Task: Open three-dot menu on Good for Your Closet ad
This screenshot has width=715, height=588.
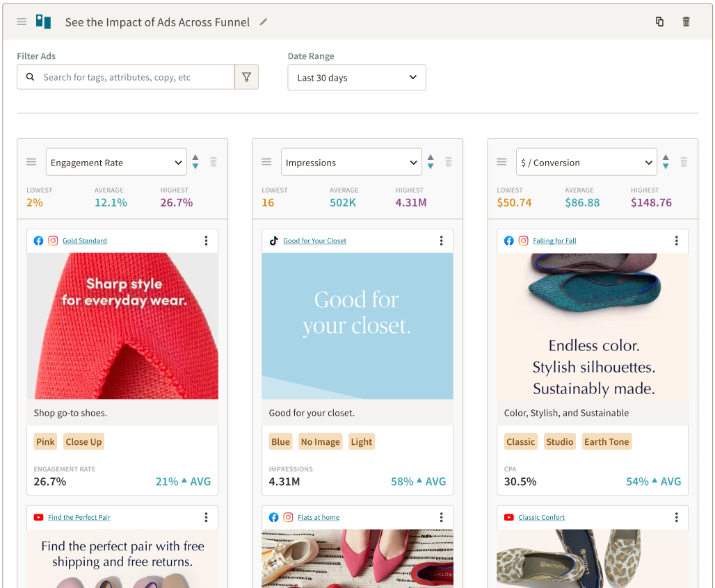Action: coord(441,240)
